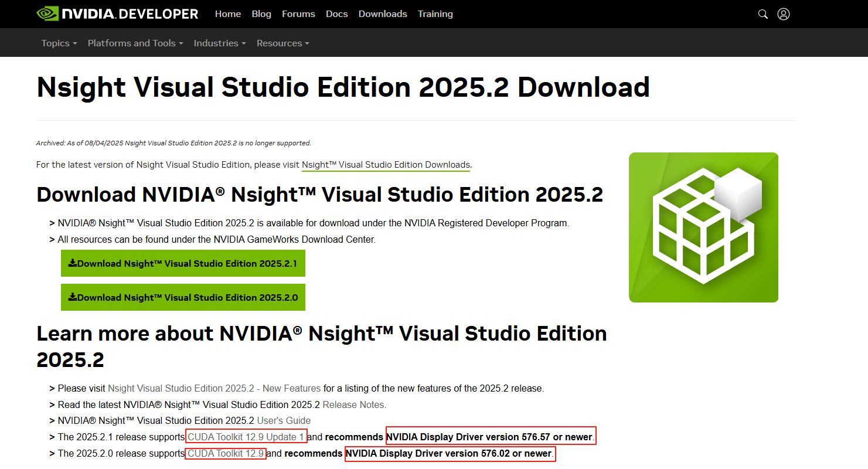This screenshot has width=868, height=469.
Task: Expand the Topics dropdown menu
Action: click(59, 43)
